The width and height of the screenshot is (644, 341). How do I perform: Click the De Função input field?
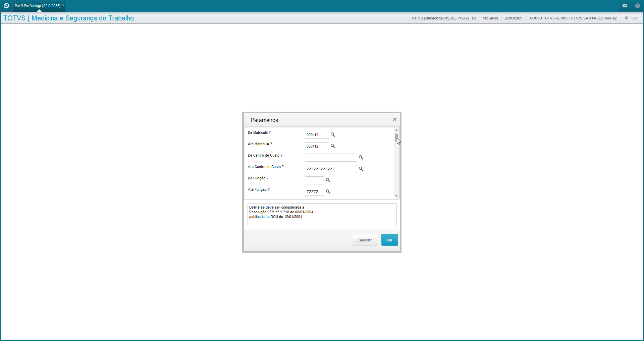(x=314, y=180)
